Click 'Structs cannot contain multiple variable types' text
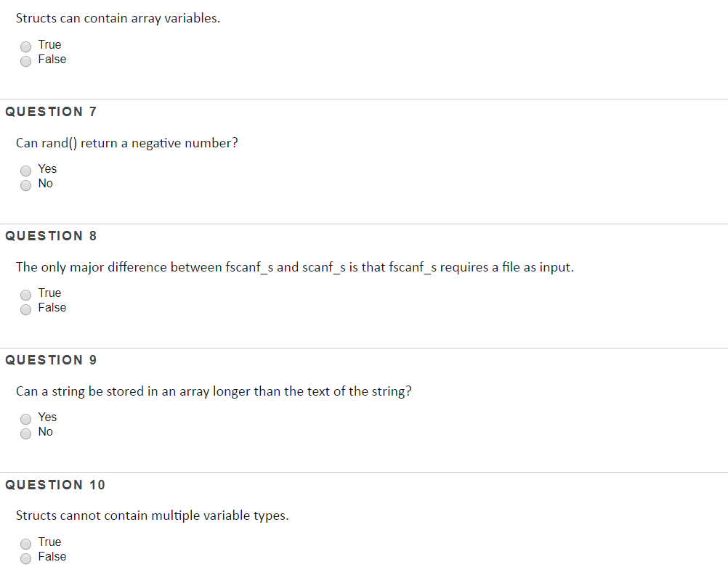This screenshot has width=728, height=583. (x=153, y=516)
